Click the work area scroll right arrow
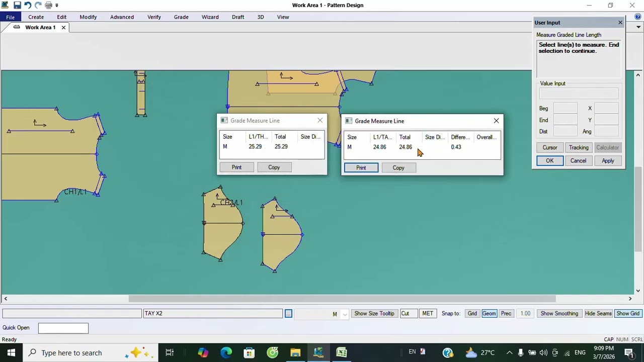The image size is (644, 362). tap(630, 299)
